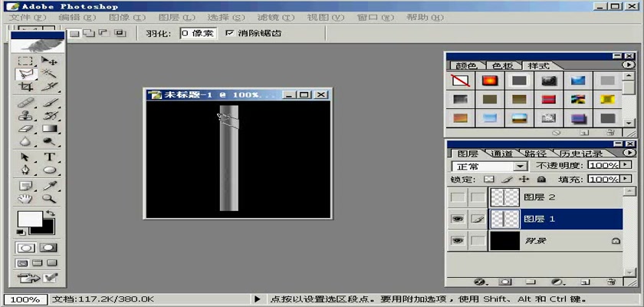Hide 图层 1 using its eye icon
The height and width of the screenshot is (307, 644).
point(458,219)
